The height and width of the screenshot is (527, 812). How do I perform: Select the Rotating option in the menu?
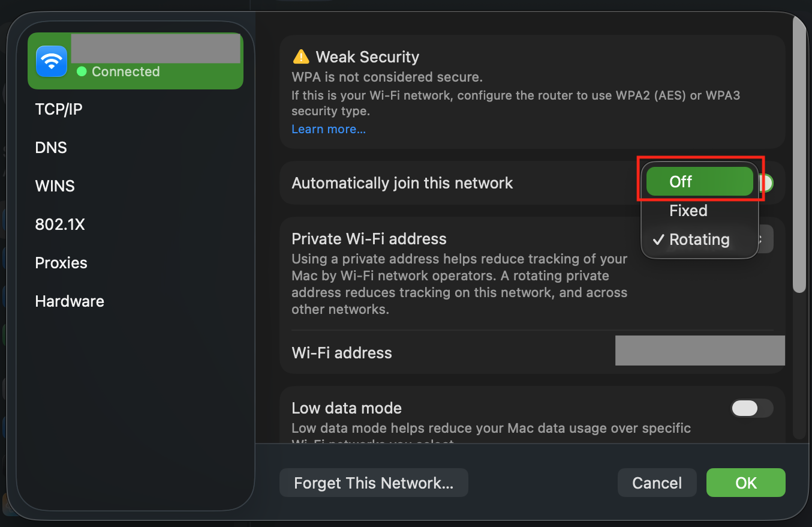(x=700, y=239)
